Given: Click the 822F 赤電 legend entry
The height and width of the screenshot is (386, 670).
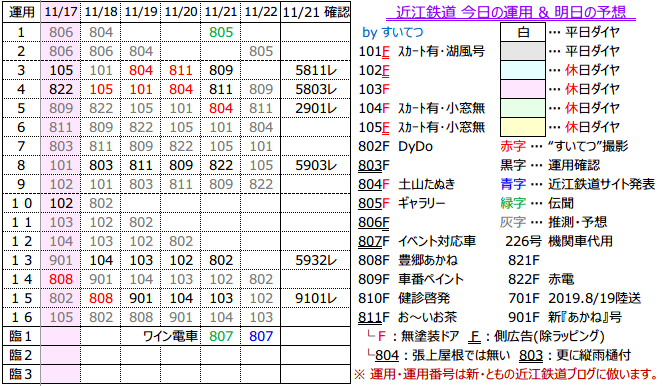Looking at the screenshot, I should coord(541,279).
